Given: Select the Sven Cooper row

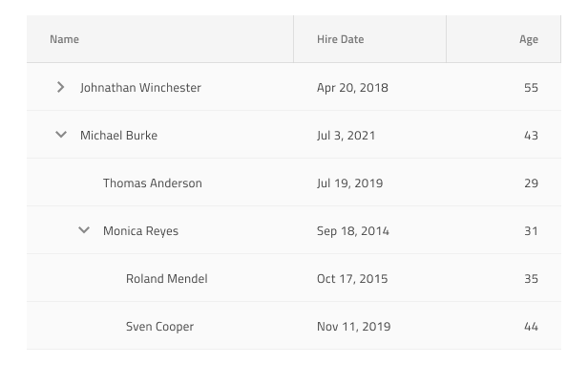Looking at the screenshot, I should click(x=294, y=326).
